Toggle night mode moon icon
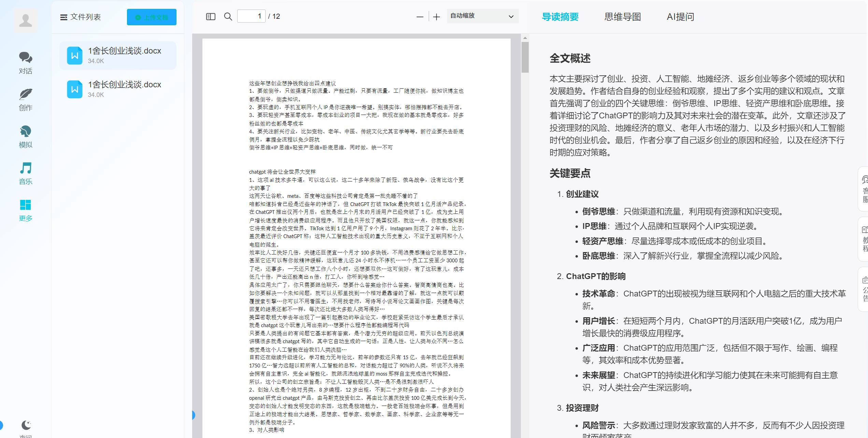Image resolution: width=868 pixels, height=438 pixels. (x=26, y=425)
